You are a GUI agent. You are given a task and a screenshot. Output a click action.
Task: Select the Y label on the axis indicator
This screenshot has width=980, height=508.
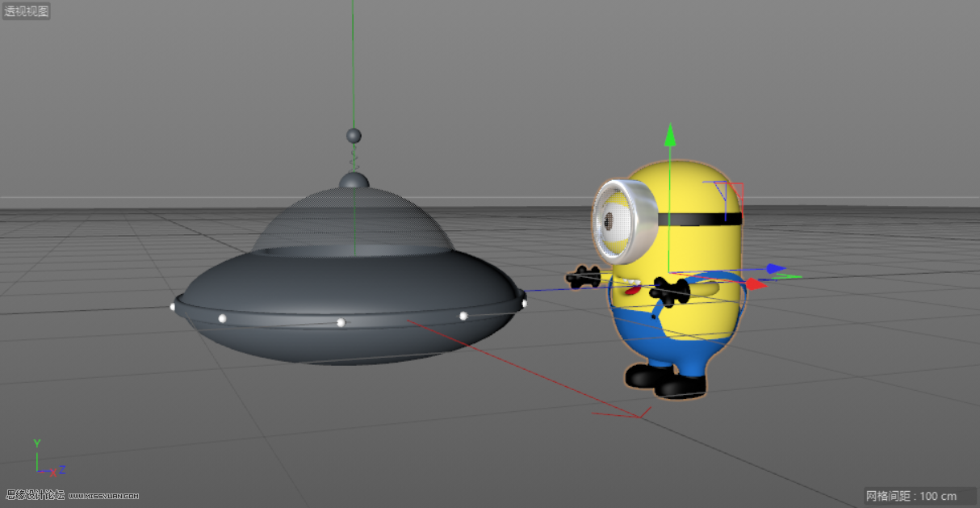point(37,443)
